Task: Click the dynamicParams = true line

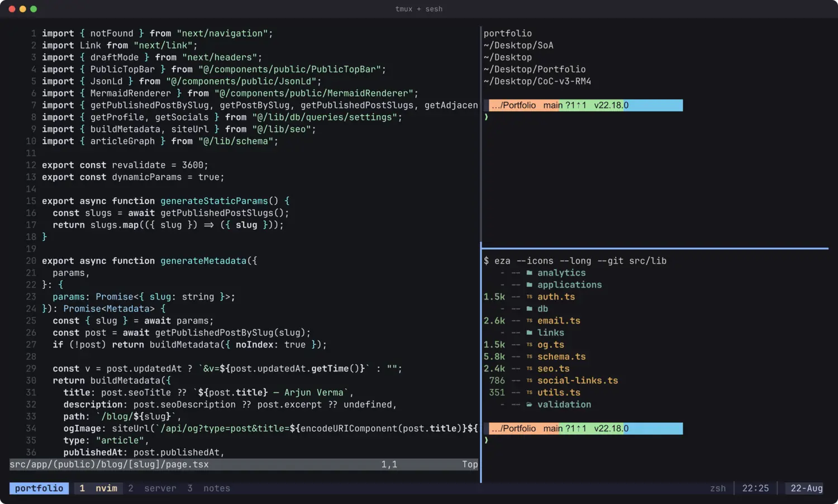Action: point(133,177)
